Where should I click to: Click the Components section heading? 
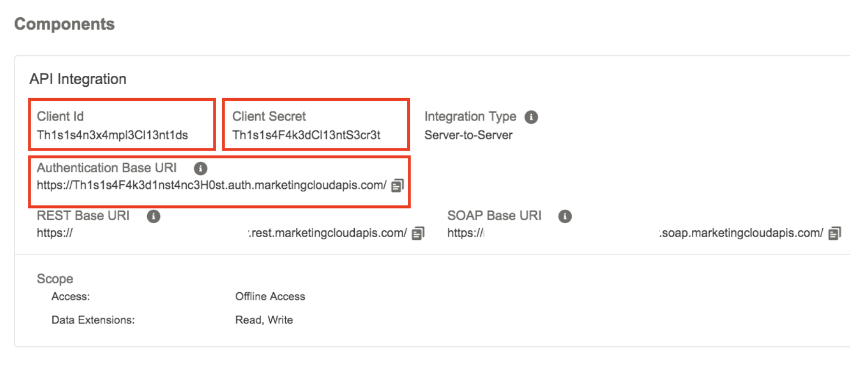64,25
